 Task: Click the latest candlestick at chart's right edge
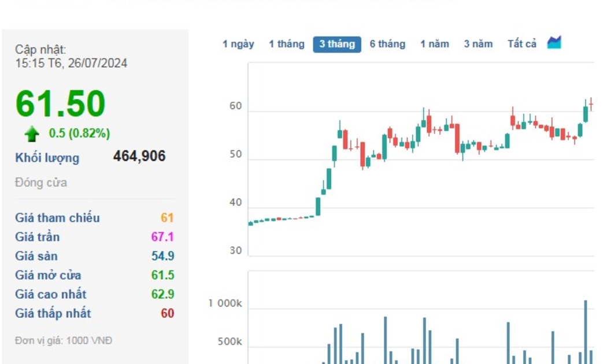tap(591, 104)
